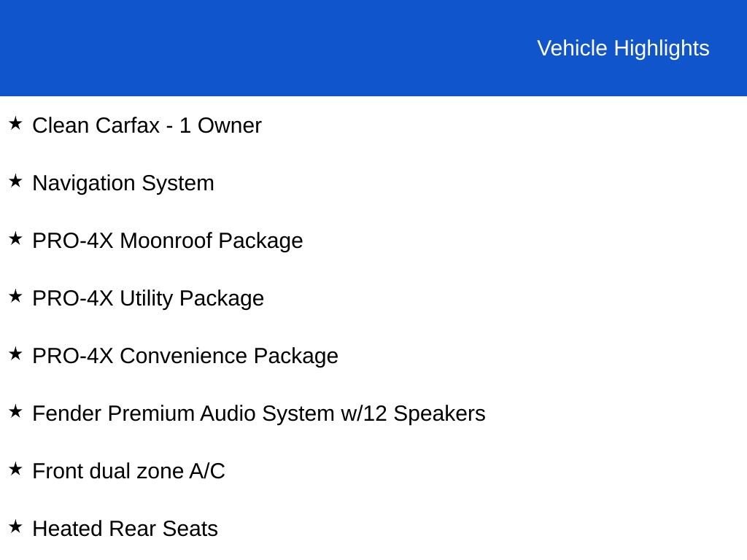The height and width of the screenshot is (560, 747).
Task: Select the star beside Fender Premium Audio
Action: tap(15, 411)
